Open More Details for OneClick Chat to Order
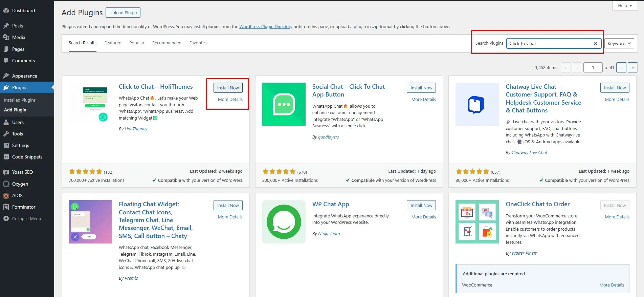This screenshot has height=297, width=644. (617, 217)
